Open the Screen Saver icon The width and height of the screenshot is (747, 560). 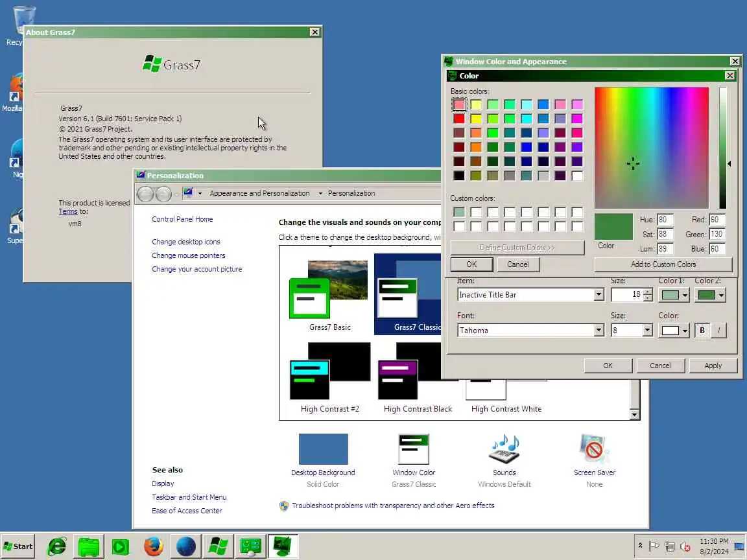594,449
